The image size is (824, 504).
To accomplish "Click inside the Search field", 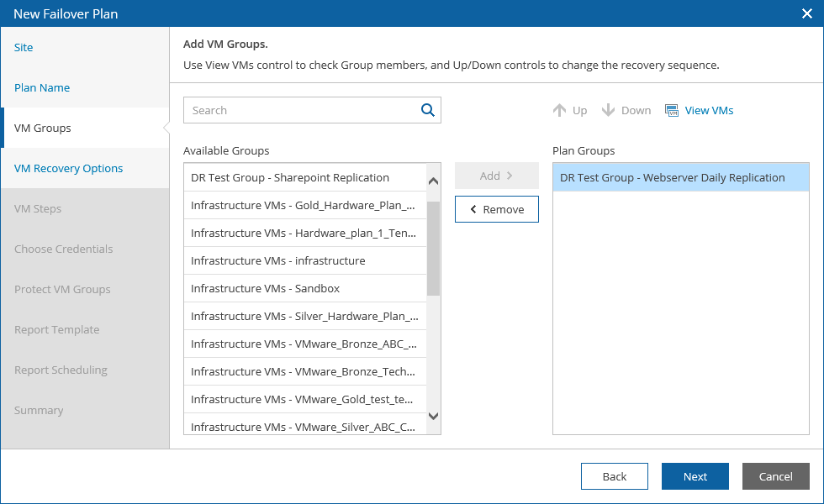I will click(294, 110).
